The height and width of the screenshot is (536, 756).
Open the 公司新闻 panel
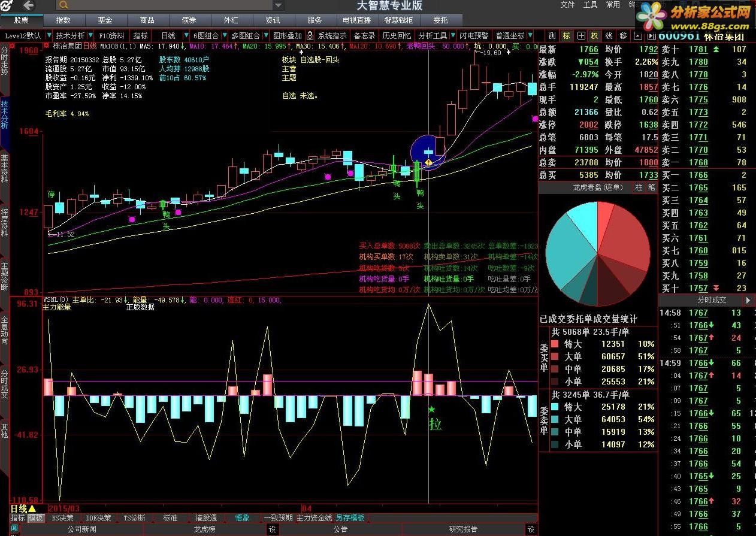pos(81,529)
